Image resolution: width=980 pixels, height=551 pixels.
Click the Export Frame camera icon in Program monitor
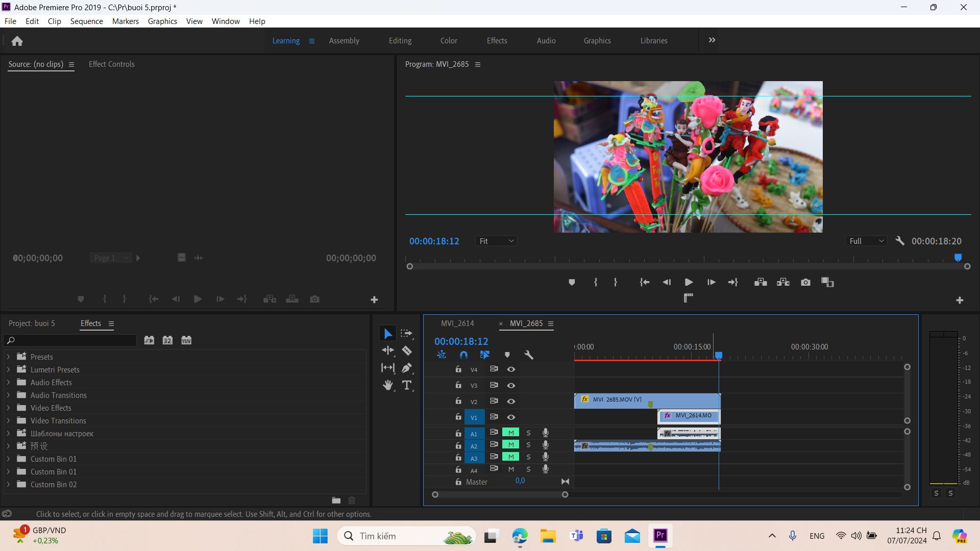[x=805, y=282]
